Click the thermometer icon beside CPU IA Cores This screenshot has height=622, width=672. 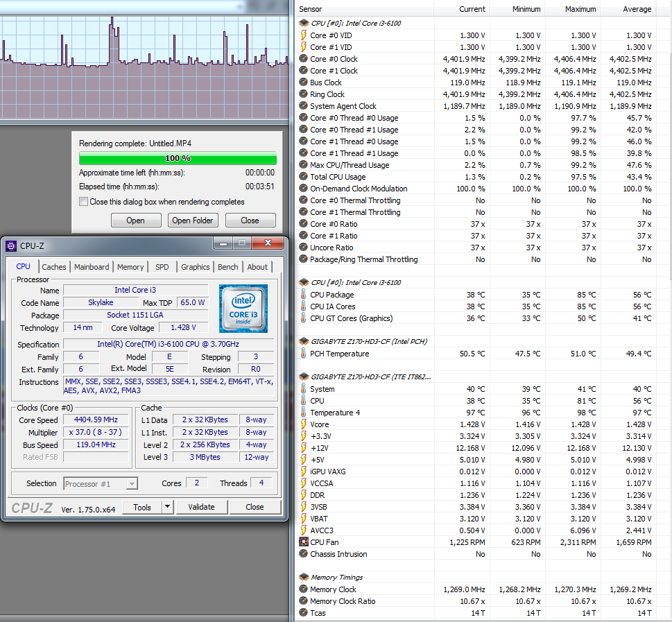[304, 306]
